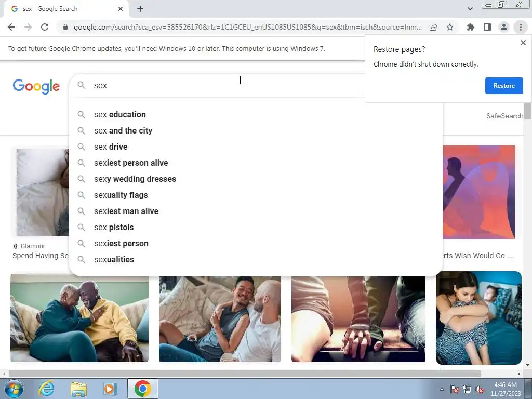Bookmark this page with the star icon
Screen dimensions: 532x399
pyautogui.click(x=450, y=27)
